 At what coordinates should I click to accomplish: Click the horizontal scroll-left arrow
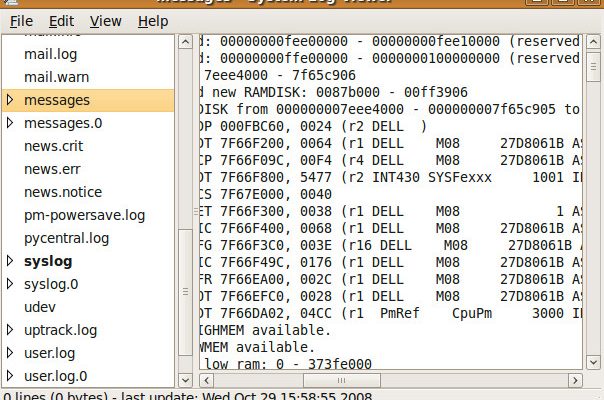(x=206, y=380)
